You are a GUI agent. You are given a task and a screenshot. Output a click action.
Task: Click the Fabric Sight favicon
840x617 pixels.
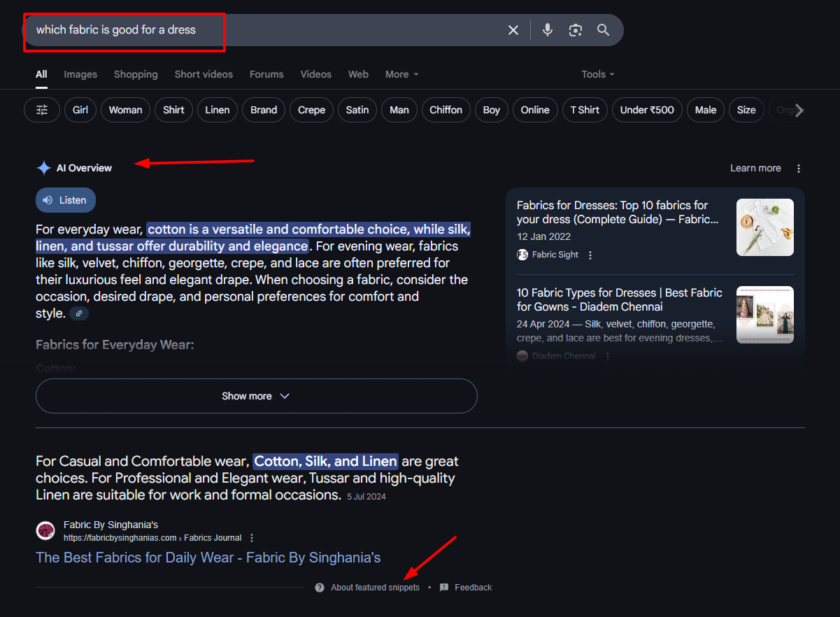(x=522, y=255)
